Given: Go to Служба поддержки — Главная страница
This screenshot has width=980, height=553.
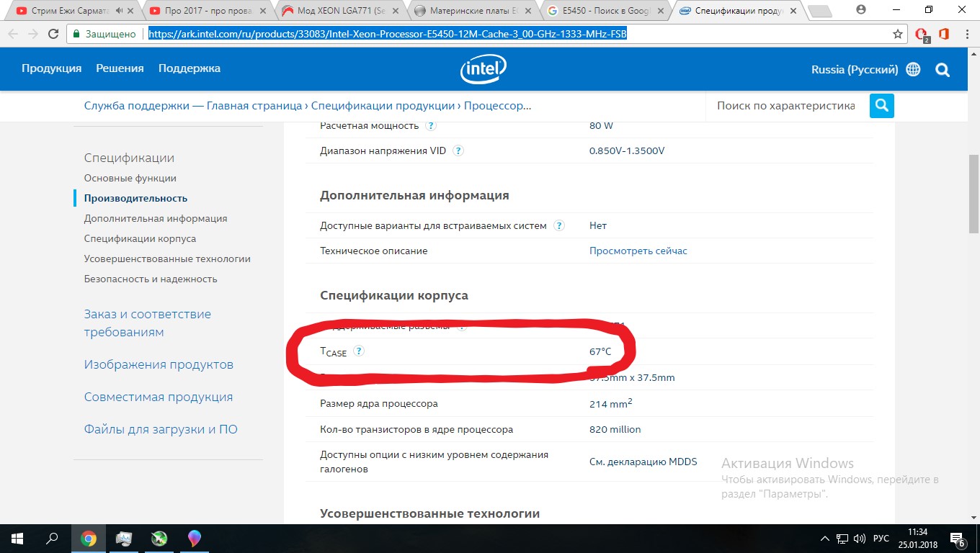Looking at the screenshot, I should click(193, 106).
